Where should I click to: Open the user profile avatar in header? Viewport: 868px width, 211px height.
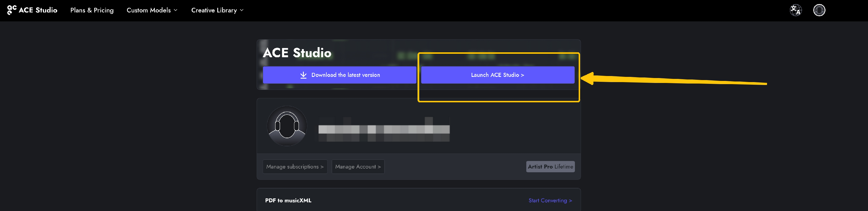pos(819,10)
